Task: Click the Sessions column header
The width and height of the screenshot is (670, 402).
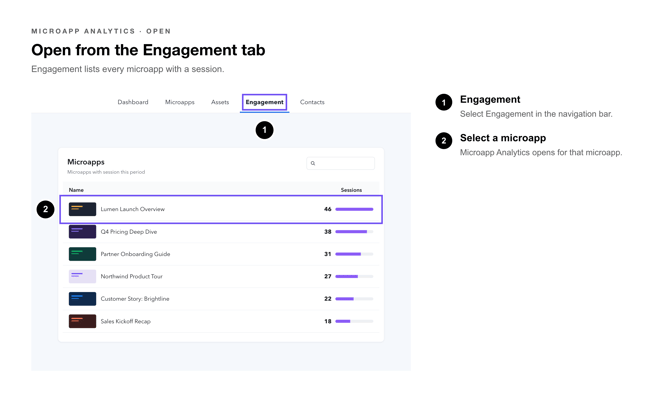Action: coord(351,190)
